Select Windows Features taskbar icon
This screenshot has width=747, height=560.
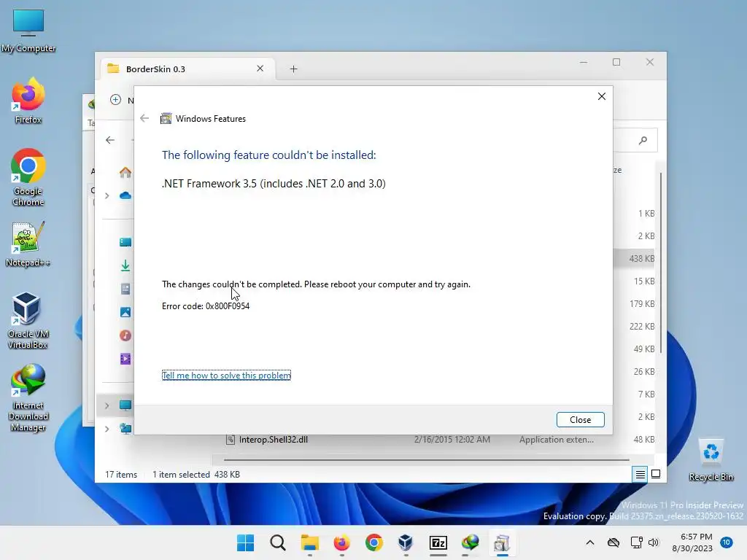coord(502,542)
